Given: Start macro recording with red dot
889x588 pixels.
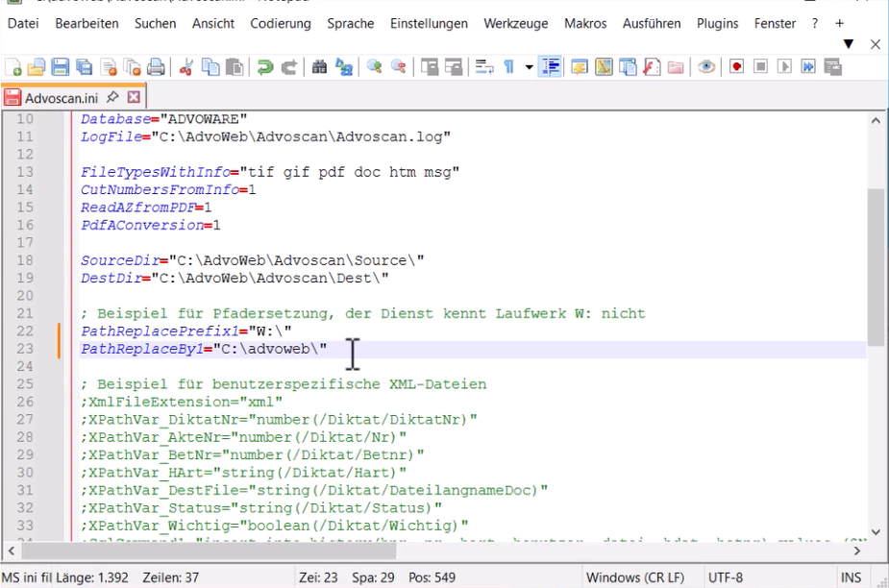Looking at the screenshot, I should click(736, 67).
